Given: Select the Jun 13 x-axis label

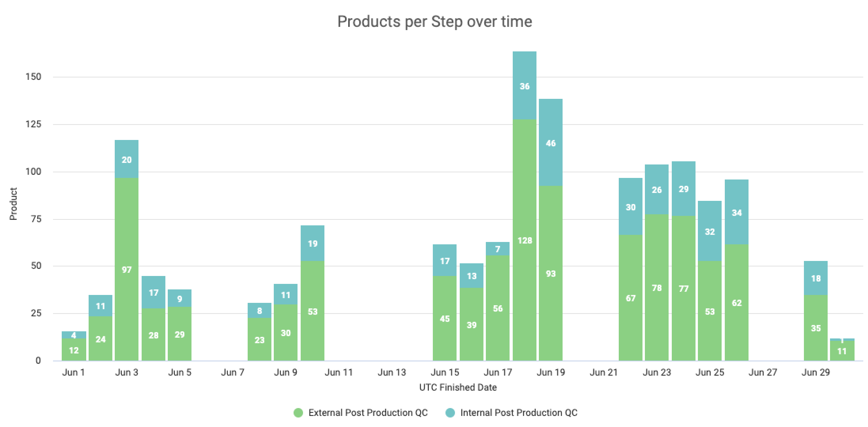Looking at the screenshot, I should coord(392,372).
